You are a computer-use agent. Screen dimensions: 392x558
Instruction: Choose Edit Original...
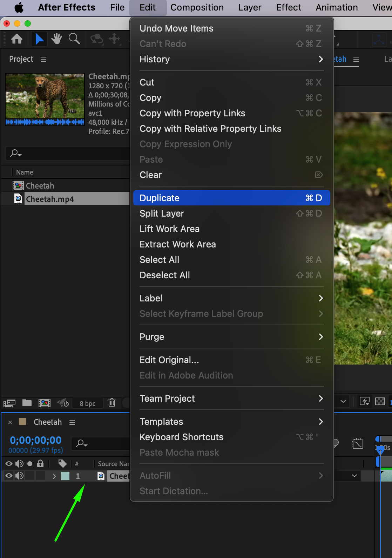231,360
